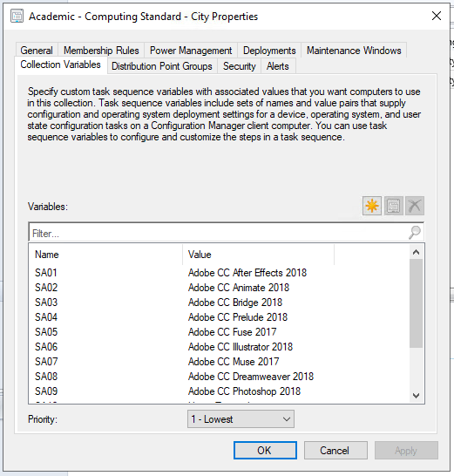454x476 pixels.
Task: Click the edit variable properties icon
Action: [x=393, y=206]
